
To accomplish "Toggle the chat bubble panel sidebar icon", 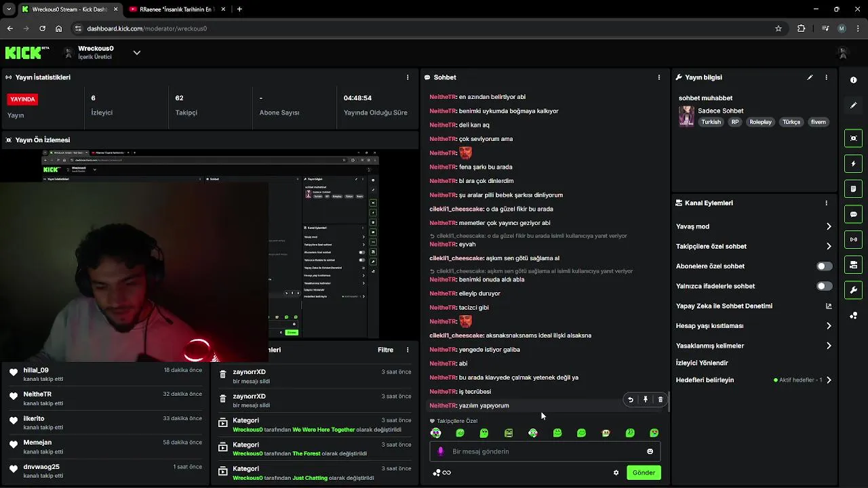I will coord(853,214).
